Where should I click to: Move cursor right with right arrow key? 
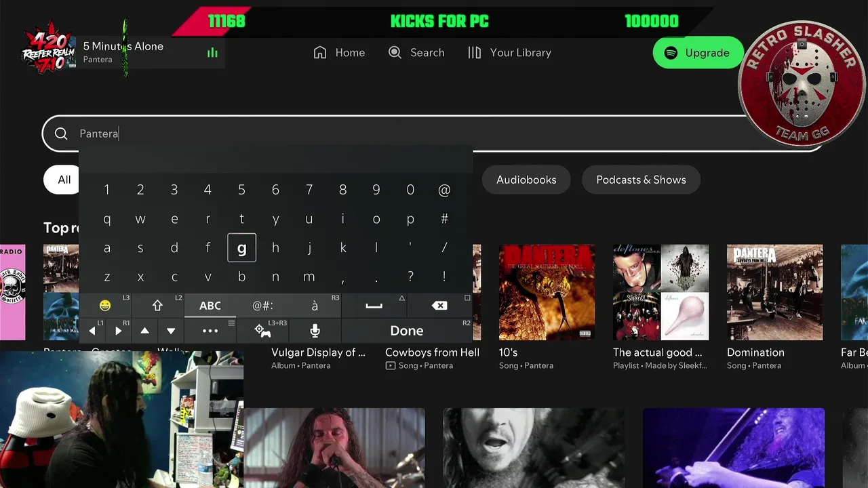(118, 331)
